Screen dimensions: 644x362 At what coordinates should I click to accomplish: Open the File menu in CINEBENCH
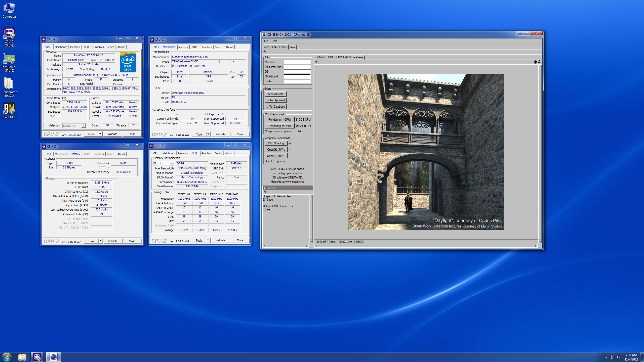pyautogui.click(x=266, y=41)
